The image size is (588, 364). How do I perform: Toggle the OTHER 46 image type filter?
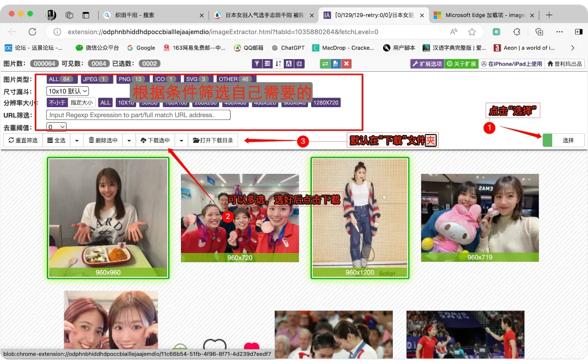(236, 79)
